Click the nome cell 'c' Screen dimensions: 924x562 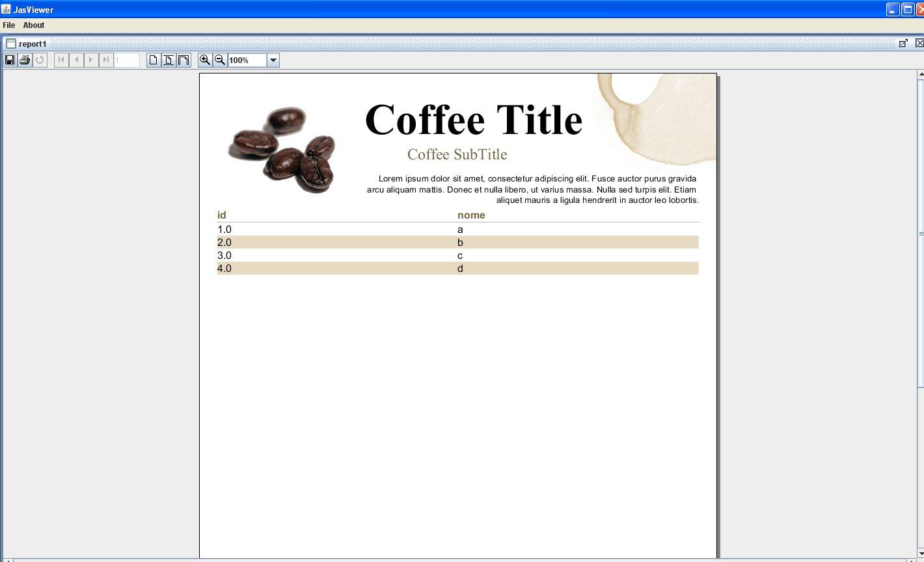(x=460, y=256)
